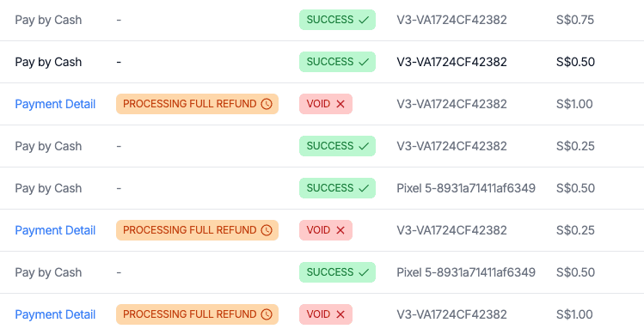Click the checkmark icon in the S$0.25 success row
The image size is (644, 335).
(x=364, y=146)
